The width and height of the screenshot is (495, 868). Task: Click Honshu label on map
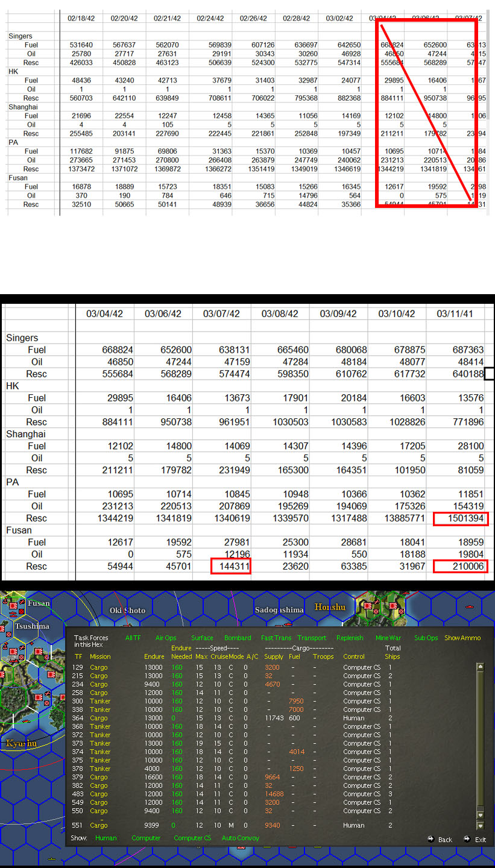(x=330, y=606)
